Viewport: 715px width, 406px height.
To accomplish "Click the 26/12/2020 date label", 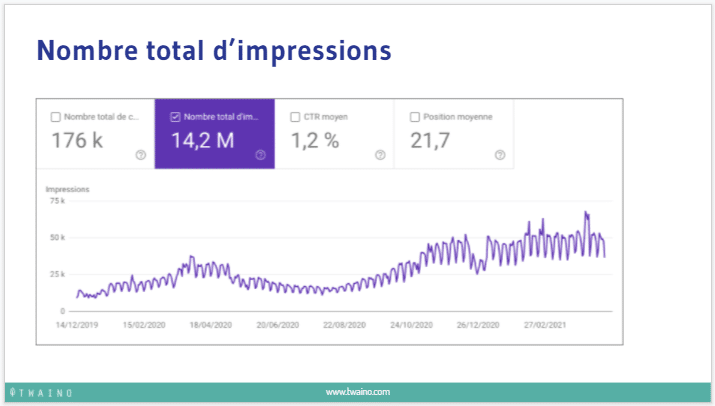I will [x=478, y=325].
